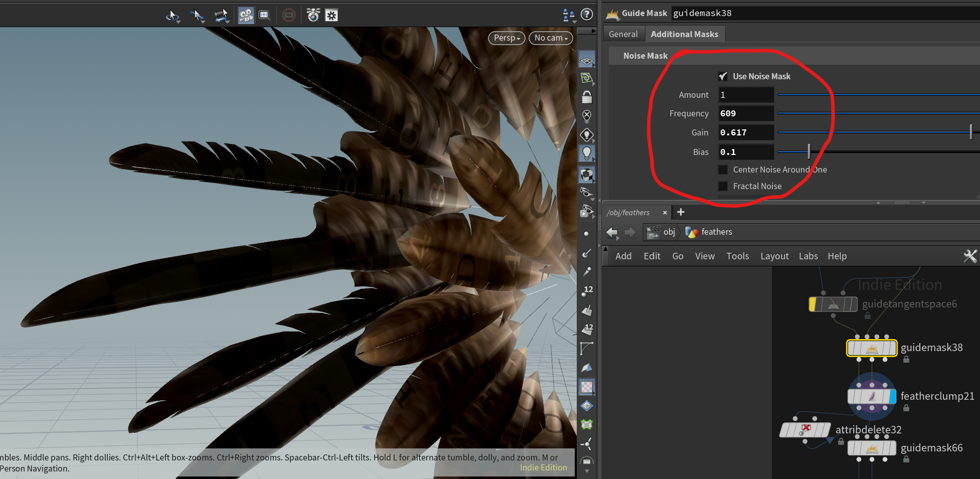
Task: Click the wrench icon in network editor
Action: [x=969, y=256]
